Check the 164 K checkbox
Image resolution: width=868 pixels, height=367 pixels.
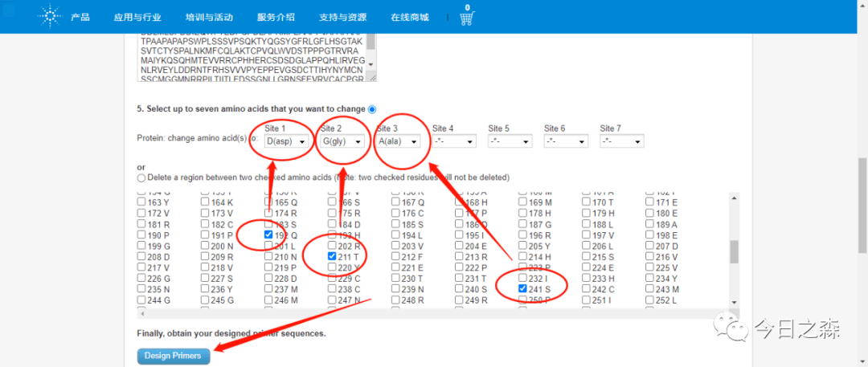point(205,202)
